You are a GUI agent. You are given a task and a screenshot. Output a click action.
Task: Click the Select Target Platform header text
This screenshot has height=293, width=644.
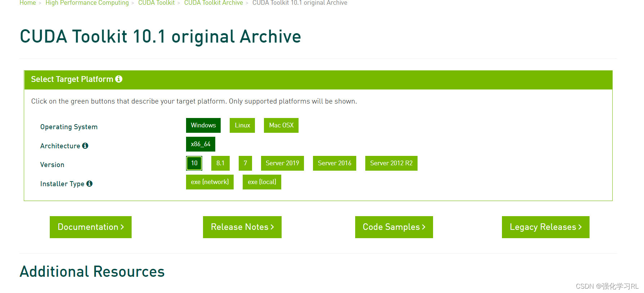click(x=72, y=79)
